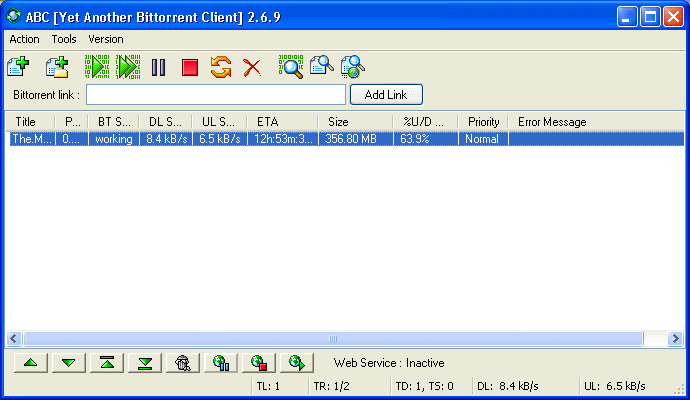Click the Add Link button

pos(386,95)
